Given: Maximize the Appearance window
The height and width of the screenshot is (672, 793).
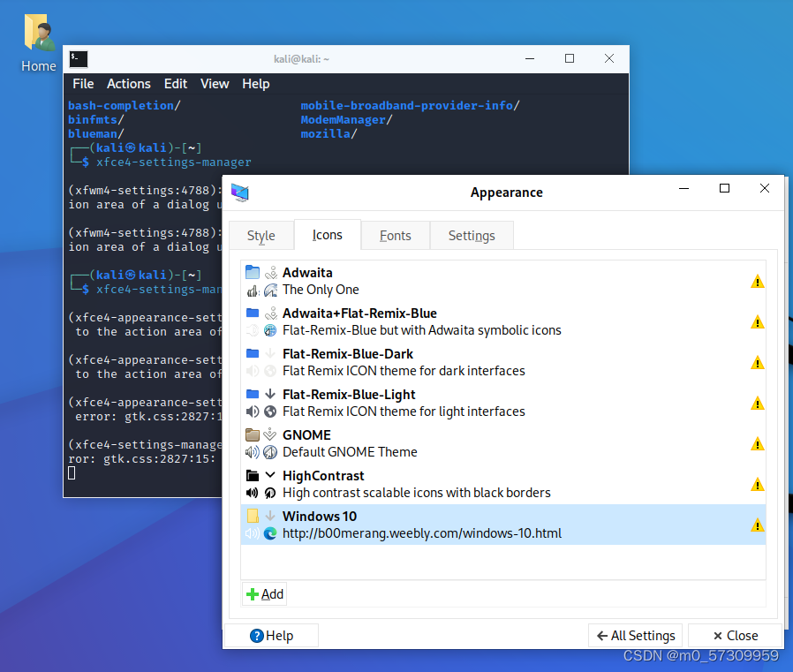Looking at the screenshot, I should tap(724, 189).
